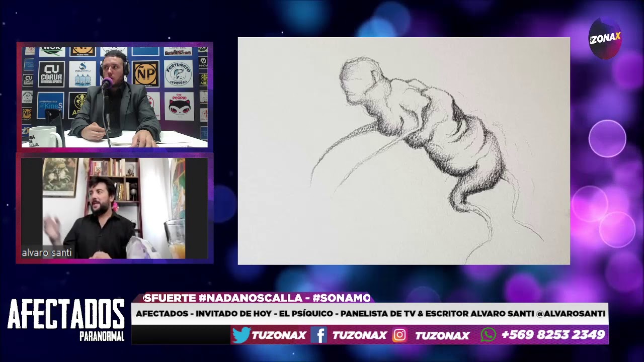
Task: Click the @ALVAROSANTI handle in the headline
Action: [x=571, y=314]
